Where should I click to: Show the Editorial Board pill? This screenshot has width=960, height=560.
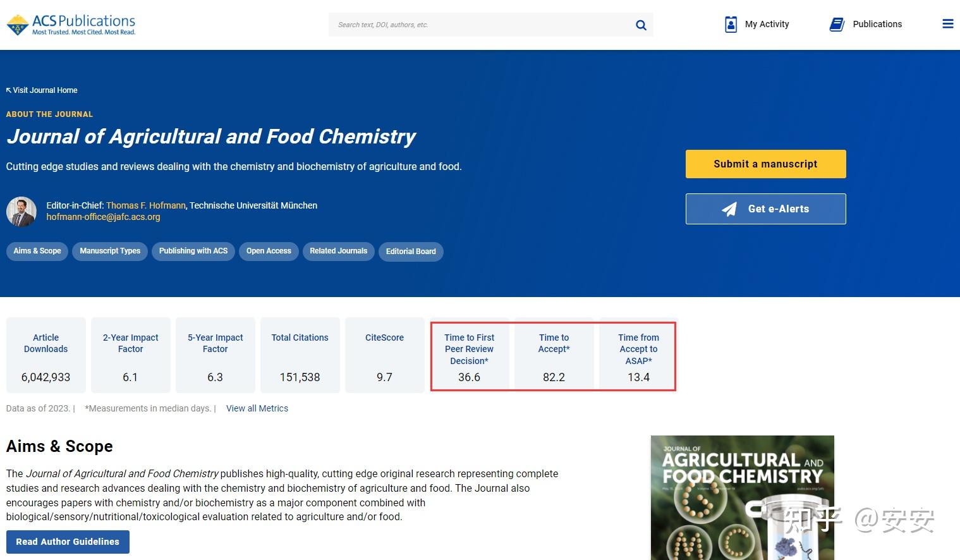411,252
